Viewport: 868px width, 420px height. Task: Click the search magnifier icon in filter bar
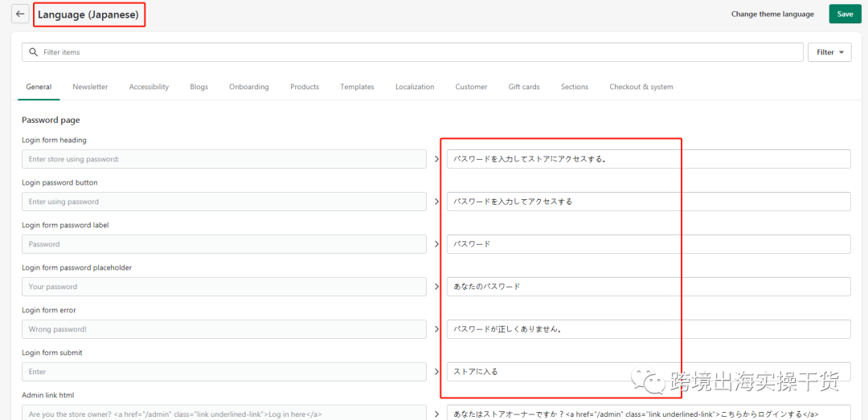point(33,52)
